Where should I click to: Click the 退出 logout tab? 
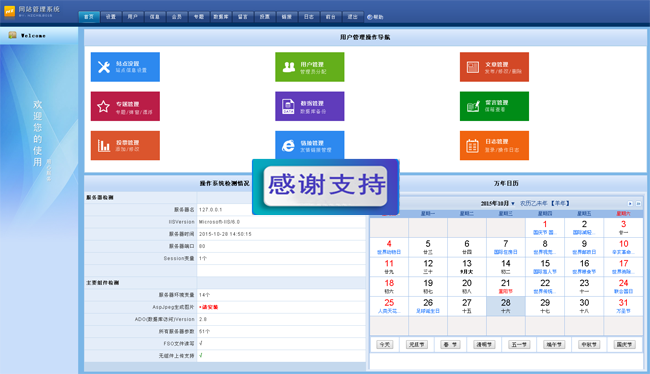pos(352,17)
